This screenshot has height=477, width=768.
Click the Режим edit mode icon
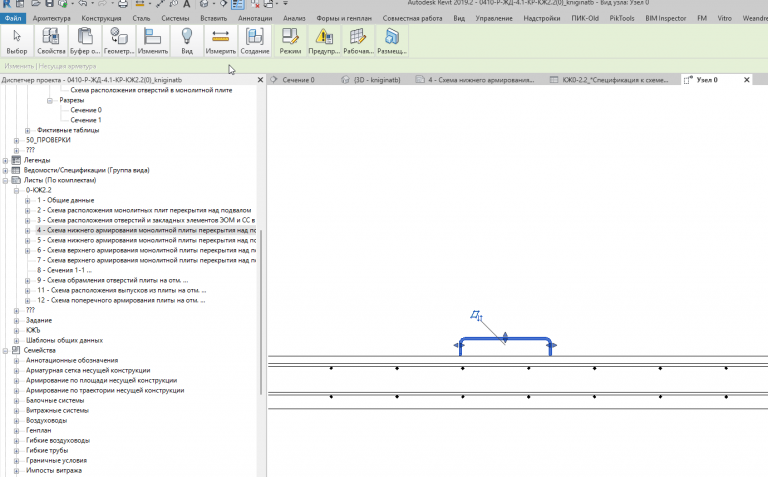tap(290, 41)
